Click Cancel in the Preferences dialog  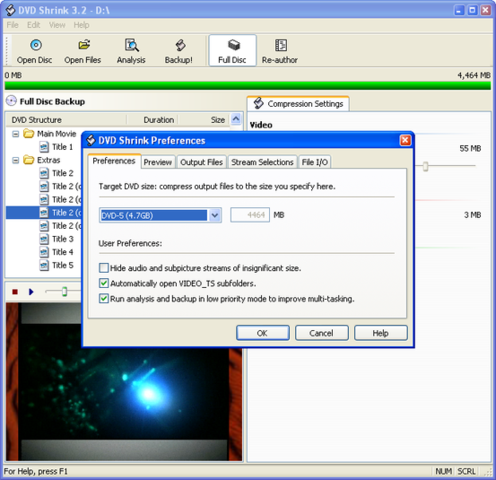(x=321, y=333)
